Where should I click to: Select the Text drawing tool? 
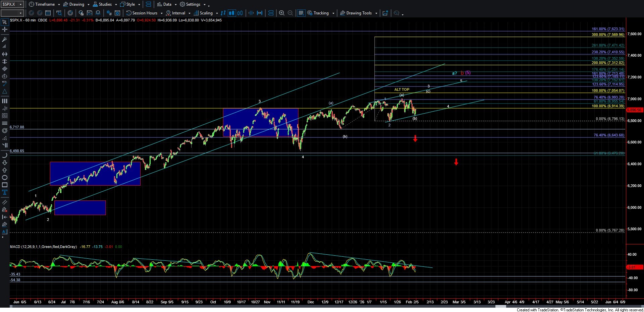[x=5, y=192]
